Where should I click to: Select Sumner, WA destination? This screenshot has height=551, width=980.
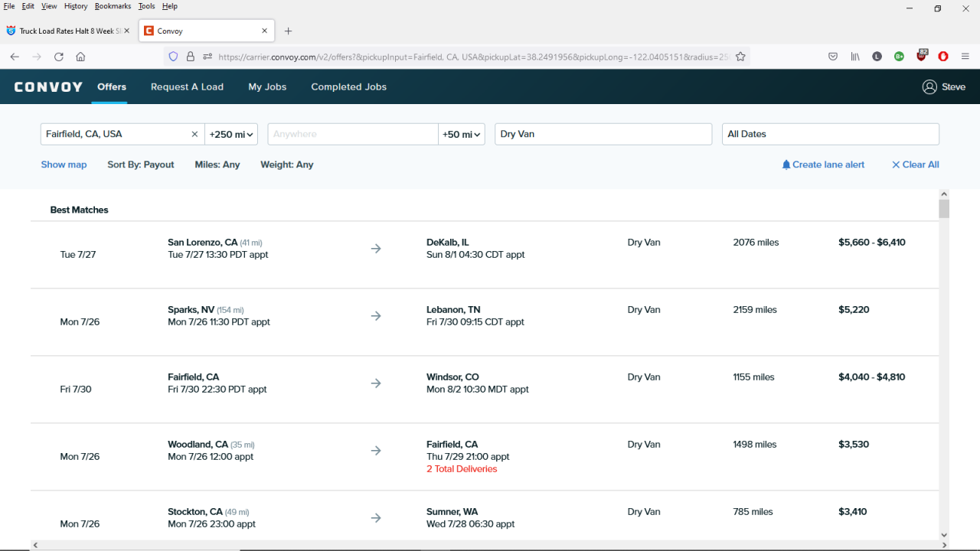pyautogui.click(x=452, y=512)
